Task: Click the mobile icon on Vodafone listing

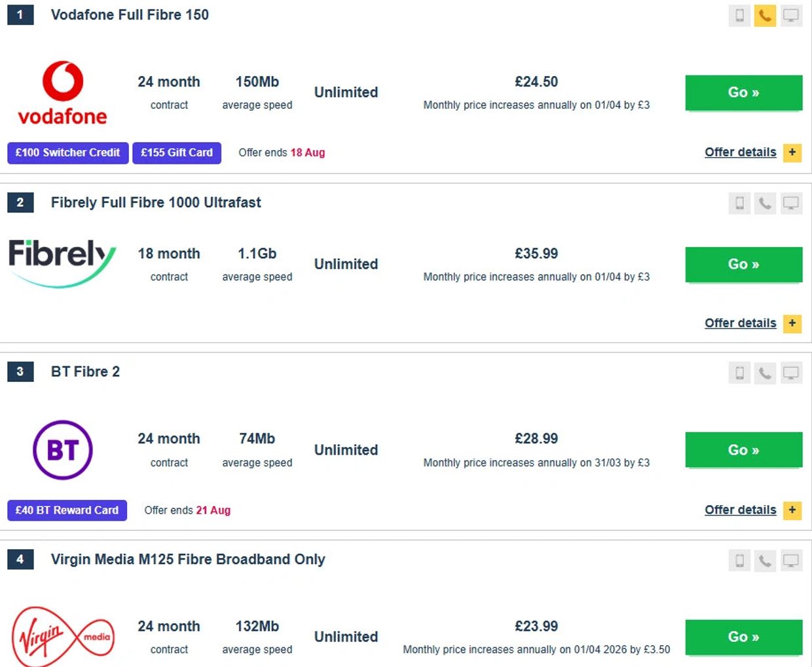Action: pyautogui.click(x=739, y=16)
